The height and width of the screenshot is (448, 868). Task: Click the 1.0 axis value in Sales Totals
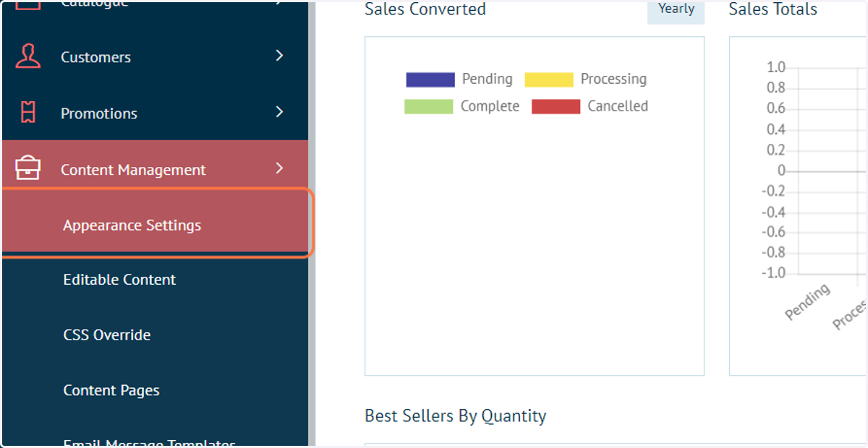point(776,67)
